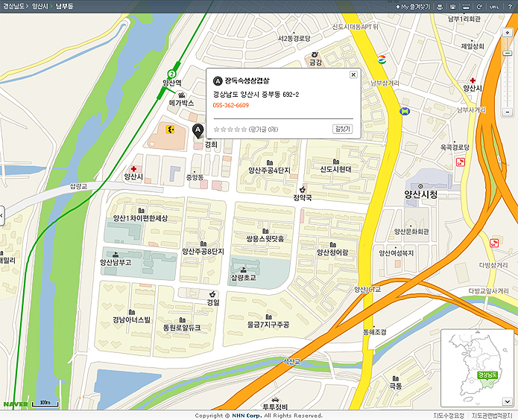Click the 양산문화회관 label
This screenshot has width=518, height=420.
[x=411, y=232]
